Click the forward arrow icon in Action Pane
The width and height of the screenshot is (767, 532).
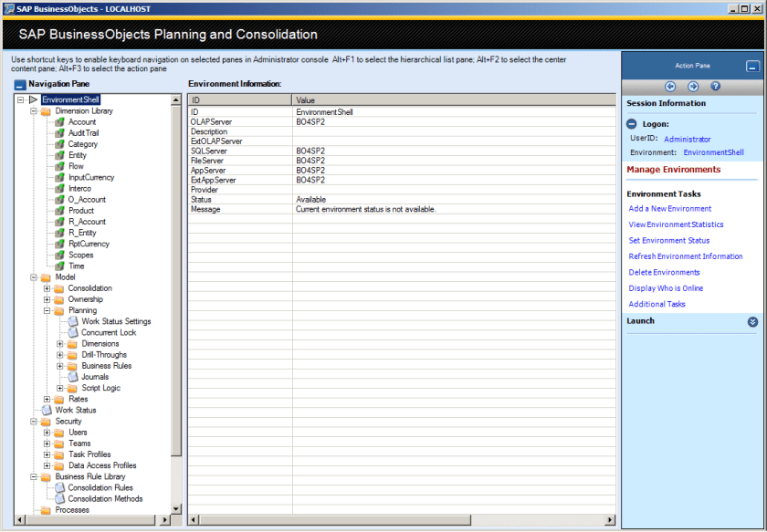point(693,87)
